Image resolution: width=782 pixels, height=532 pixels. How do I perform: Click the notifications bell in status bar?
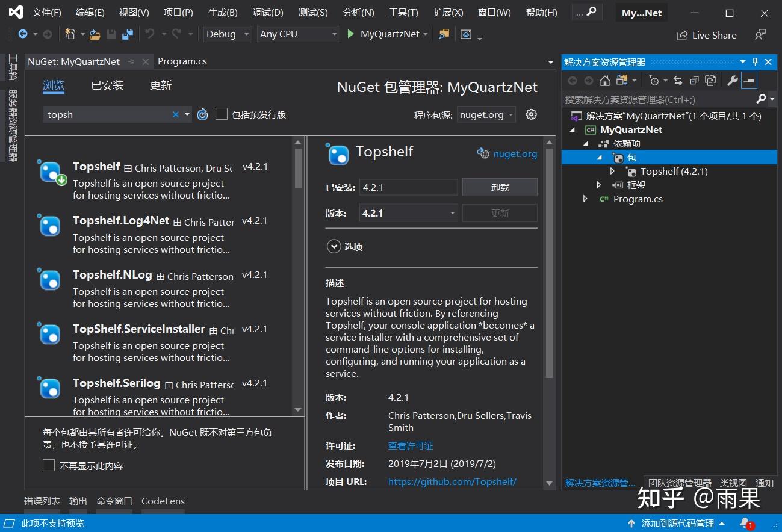pos(745,523)
